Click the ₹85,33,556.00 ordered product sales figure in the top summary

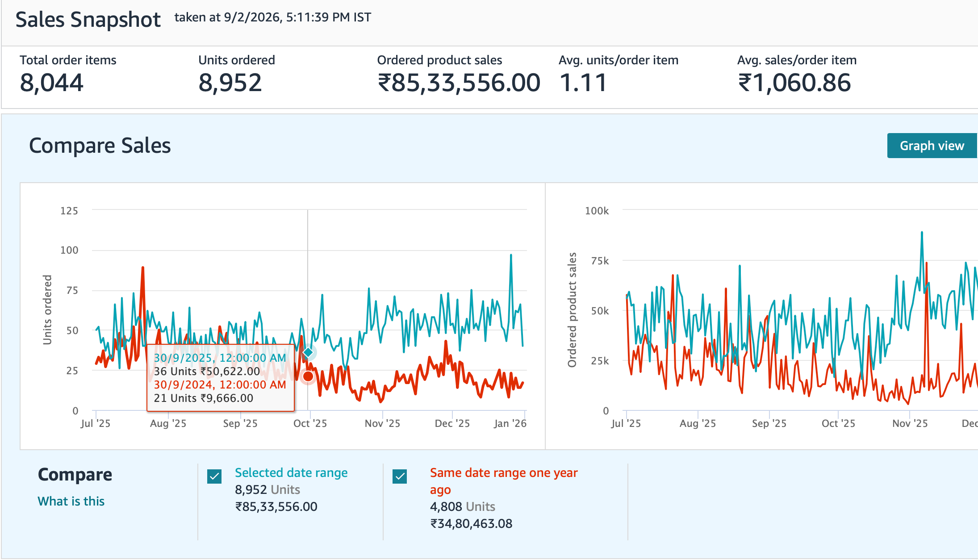tap(459, 83)
